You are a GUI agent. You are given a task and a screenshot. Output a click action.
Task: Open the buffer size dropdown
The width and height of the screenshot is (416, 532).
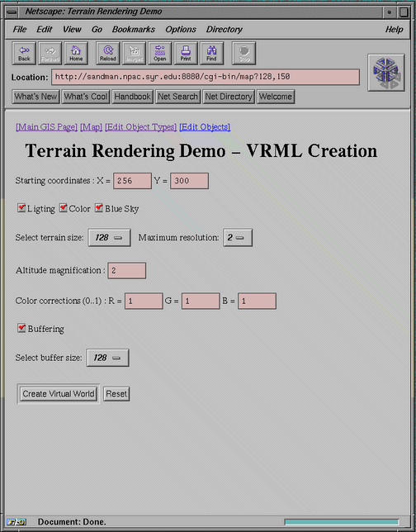(x=107, y=358)
